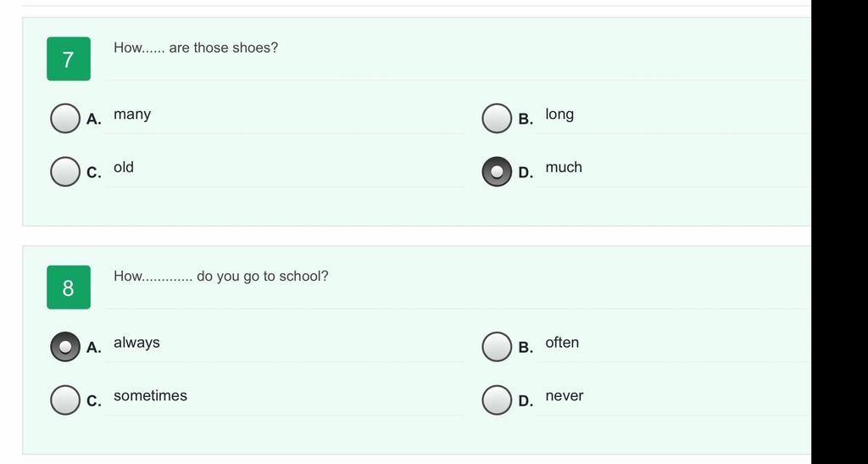Screen dimensions: 868x464
Task: Click the 'always' answer text
Action: 136,343
